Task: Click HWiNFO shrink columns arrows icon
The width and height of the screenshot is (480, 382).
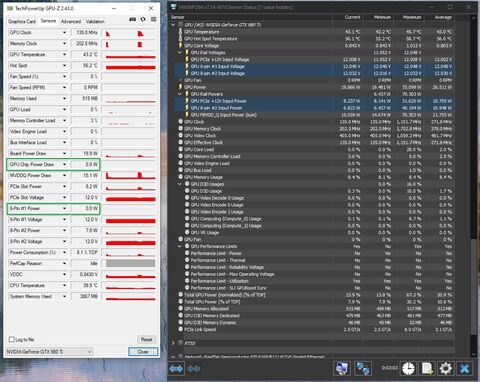Action: 194,369
